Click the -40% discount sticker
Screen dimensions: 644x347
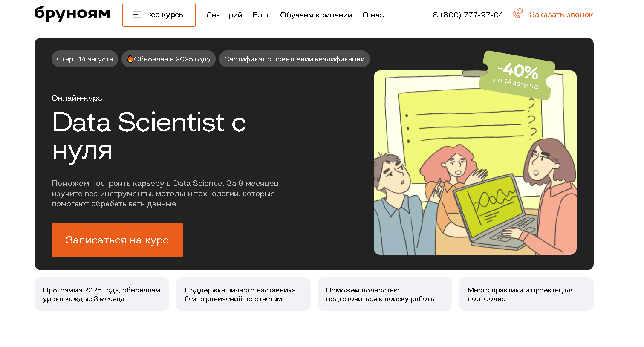tap(517, 75)
